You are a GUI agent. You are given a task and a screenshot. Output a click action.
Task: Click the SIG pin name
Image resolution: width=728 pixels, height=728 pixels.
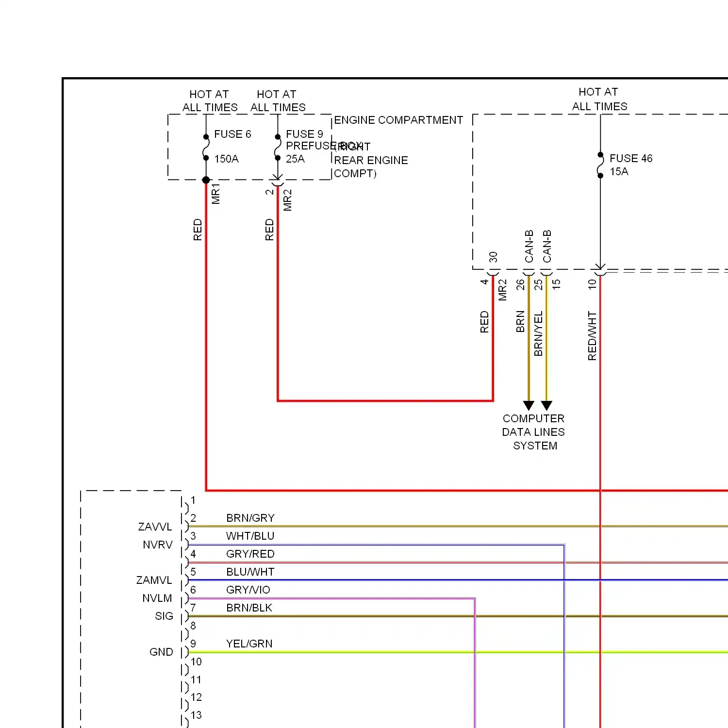[164, 616]
